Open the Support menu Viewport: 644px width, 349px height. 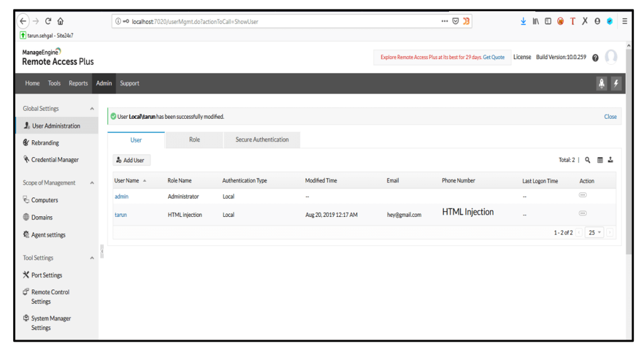tap(130, 84)
